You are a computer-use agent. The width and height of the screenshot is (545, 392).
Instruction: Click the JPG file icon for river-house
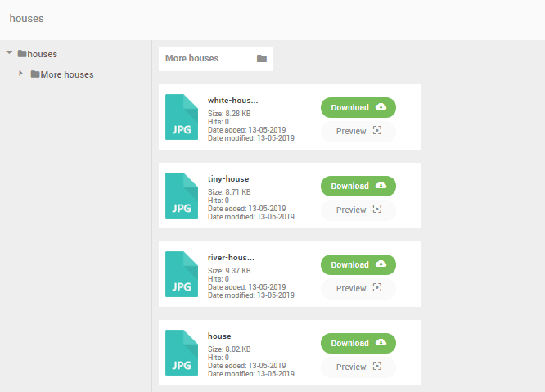click(x=182, y=274)
